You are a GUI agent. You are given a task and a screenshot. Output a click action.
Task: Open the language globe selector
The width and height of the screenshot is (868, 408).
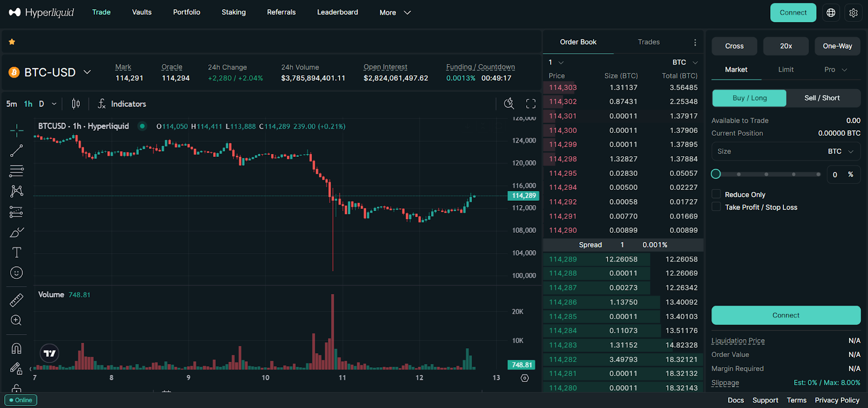pos(831,12)
